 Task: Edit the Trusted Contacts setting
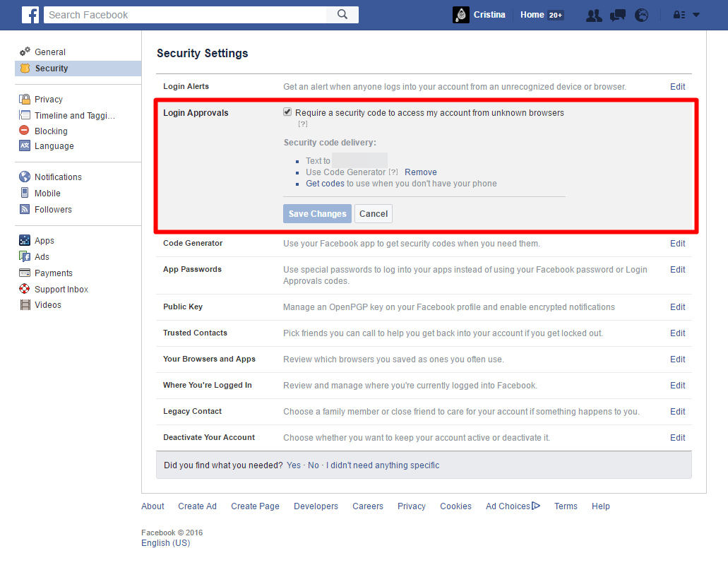(677, 333)
